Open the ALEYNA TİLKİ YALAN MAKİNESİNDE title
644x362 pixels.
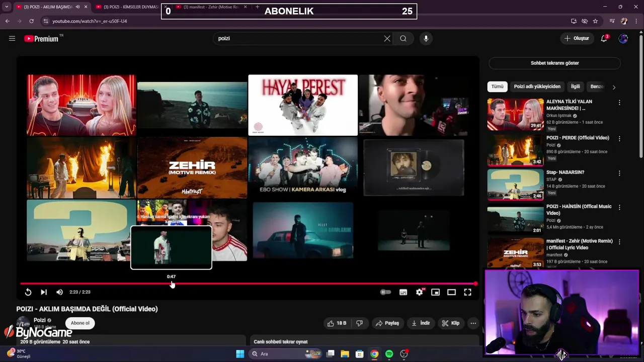click(x=569, y=105)
